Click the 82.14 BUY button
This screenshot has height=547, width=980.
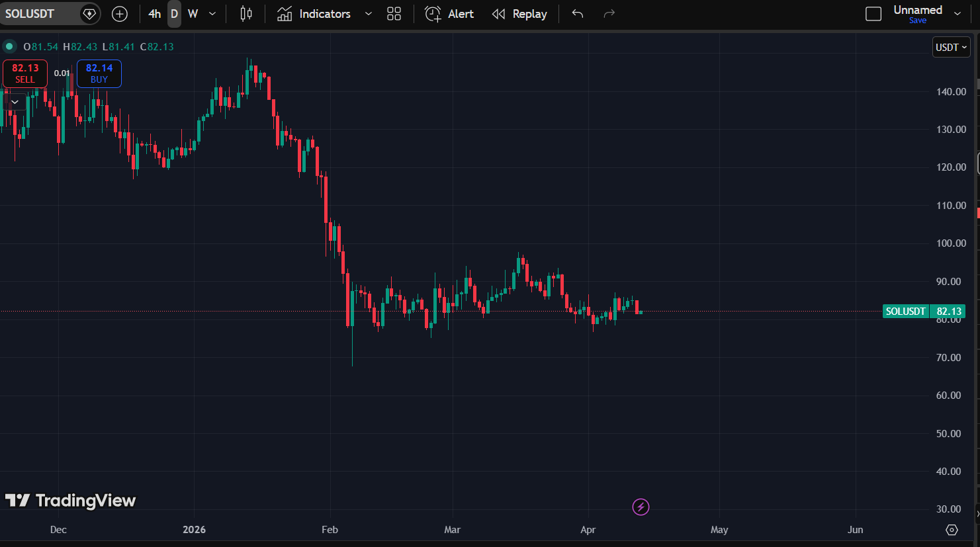tap(99, 73)
